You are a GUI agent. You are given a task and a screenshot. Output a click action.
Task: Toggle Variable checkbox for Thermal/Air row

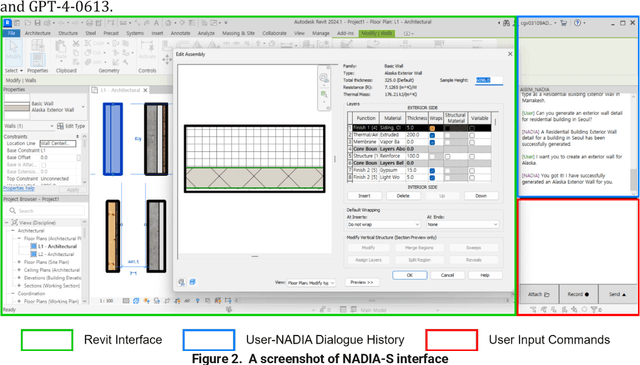472,136
